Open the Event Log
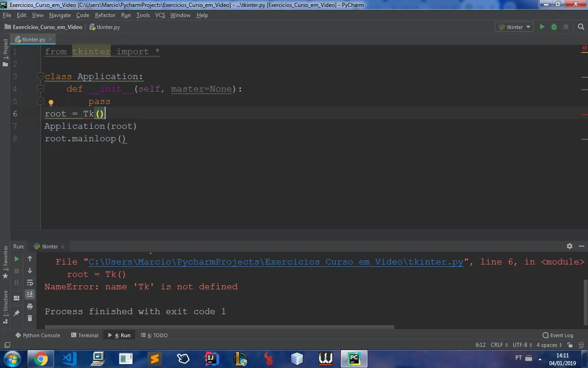This screenshot has width=588, height=368. [x=558, y=335]
